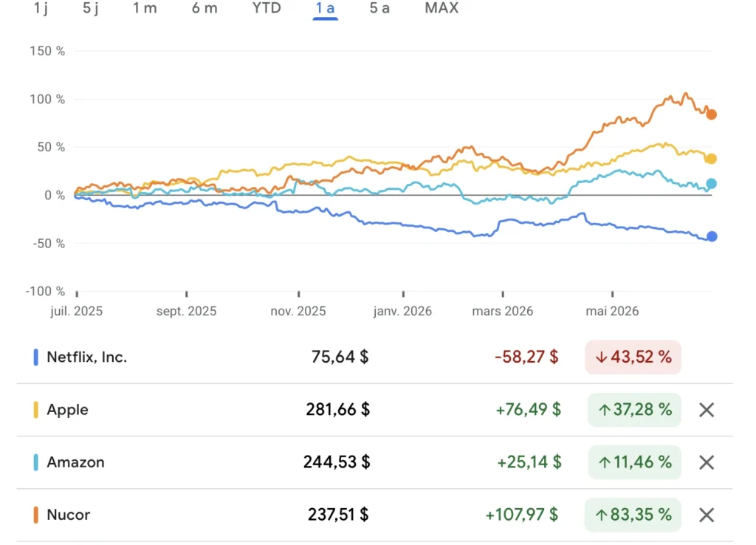
Task: Select the yellow Apple endpoint dot on chart
Action: [711, 159]
